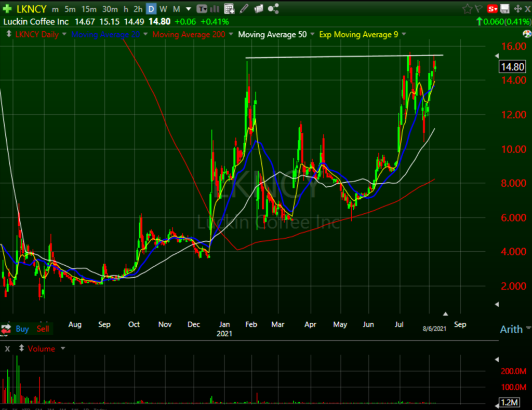Click the four-arrow move window icon
The height and width of the screenshot is (410, 532).
(x=518, y=9)
